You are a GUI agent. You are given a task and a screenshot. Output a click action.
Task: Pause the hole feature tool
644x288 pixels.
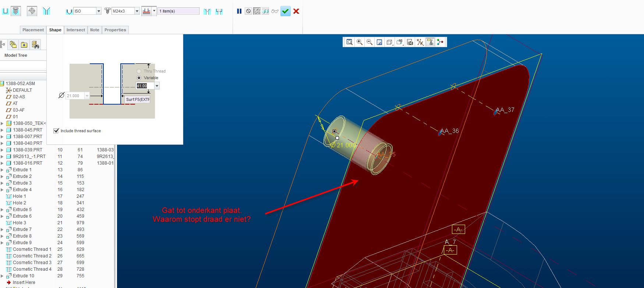click(239, 11)
